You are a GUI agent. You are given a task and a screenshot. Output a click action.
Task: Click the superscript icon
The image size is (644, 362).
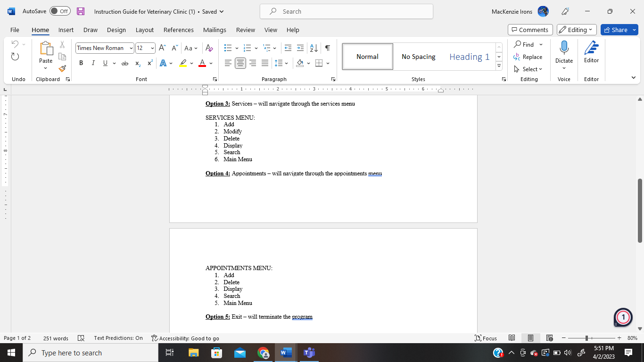click(x=149, y=63)
